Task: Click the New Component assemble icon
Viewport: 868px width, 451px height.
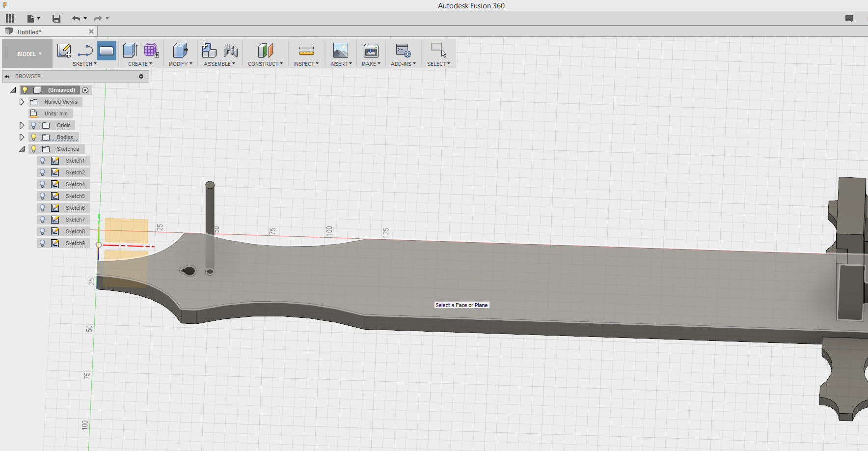Action: pos(209,51)
